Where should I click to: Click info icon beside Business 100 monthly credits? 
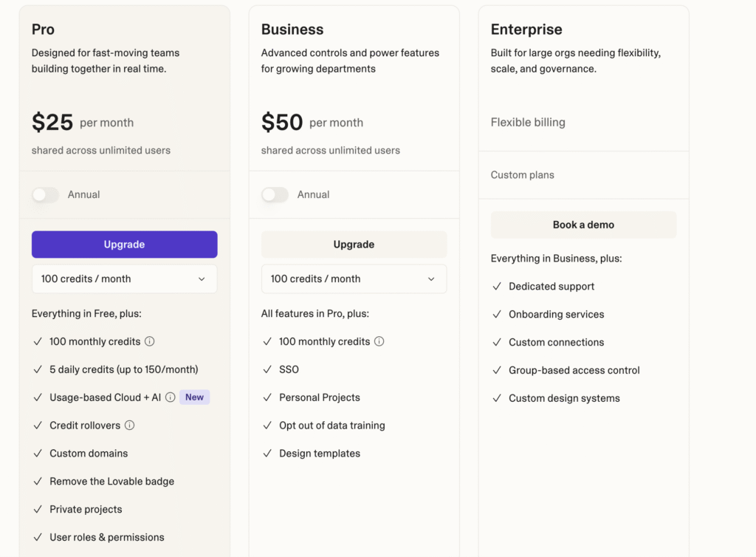point(379,341)
